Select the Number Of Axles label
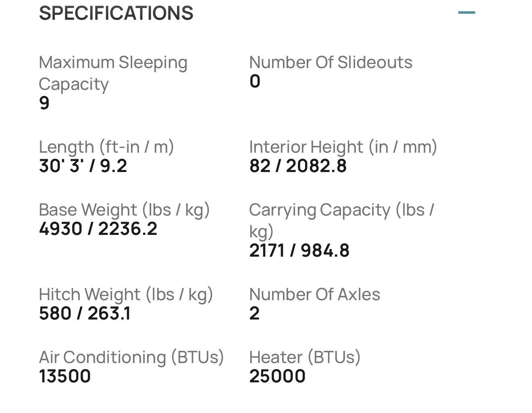The height and width of the screenshot is (413, 532). click(x=314, y=295)
